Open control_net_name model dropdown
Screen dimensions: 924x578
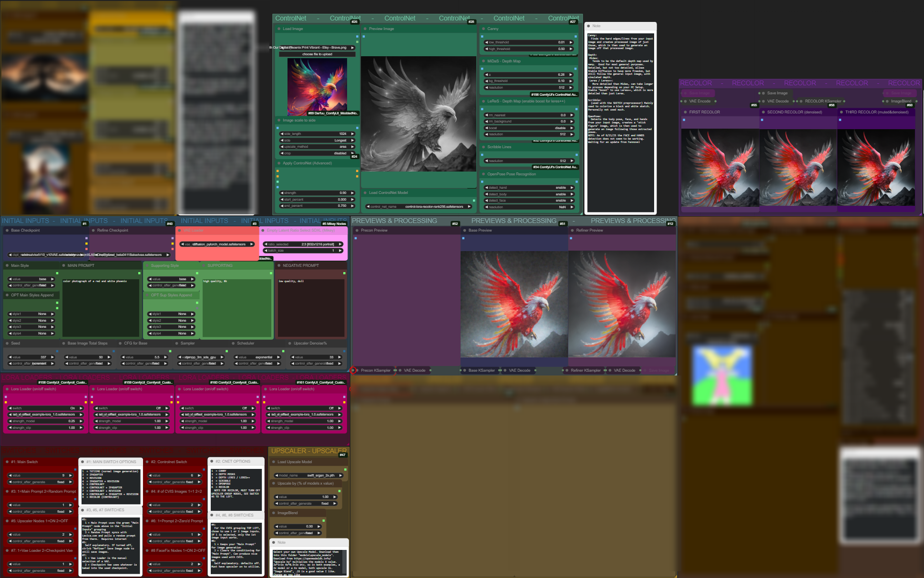pos(419,207)
